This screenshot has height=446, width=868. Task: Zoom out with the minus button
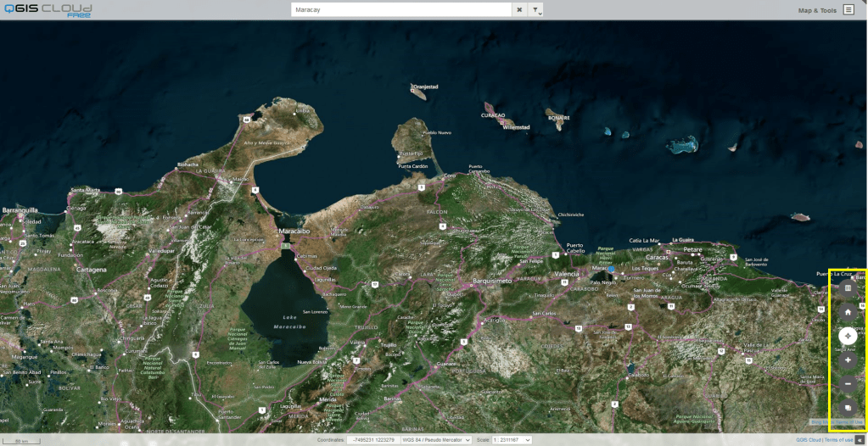[x=848, y=384]
